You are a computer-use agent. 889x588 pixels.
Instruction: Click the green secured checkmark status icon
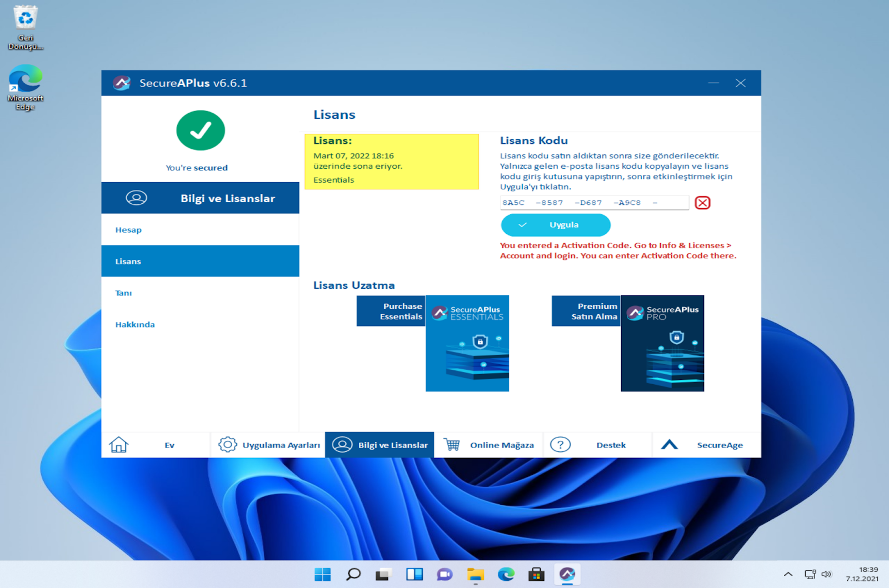click(201, 130)
